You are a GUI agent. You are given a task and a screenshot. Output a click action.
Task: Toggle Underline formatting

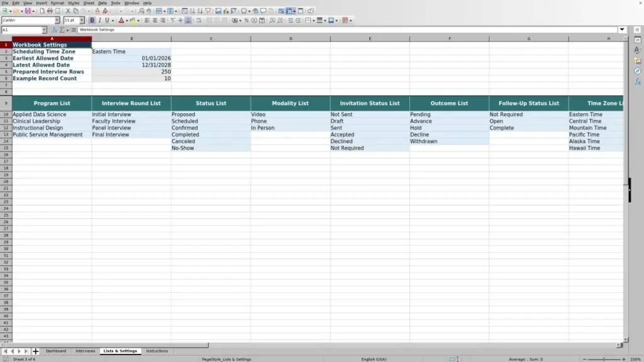(x=107, y=21)
